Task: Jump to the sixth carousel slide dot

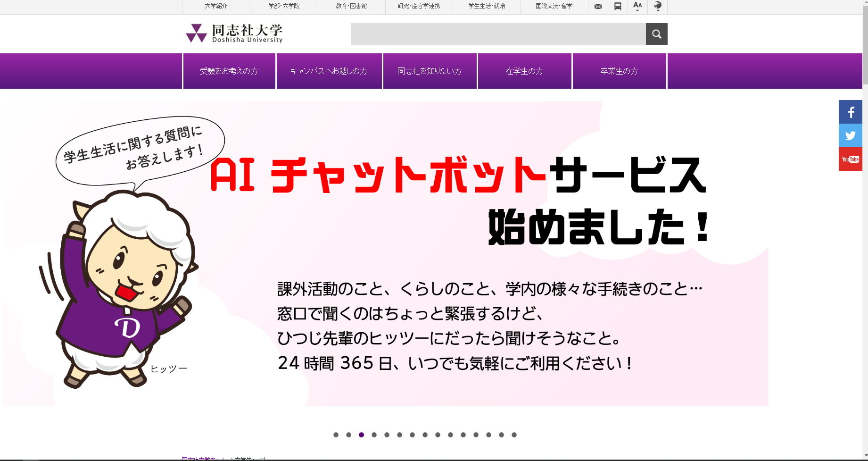Action: point(399,435)
